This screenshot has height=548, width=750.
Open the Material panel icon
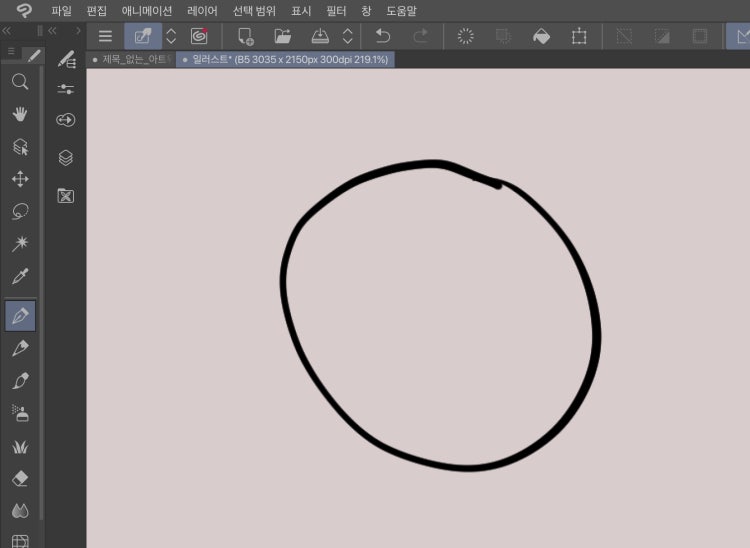click(66, 195)
